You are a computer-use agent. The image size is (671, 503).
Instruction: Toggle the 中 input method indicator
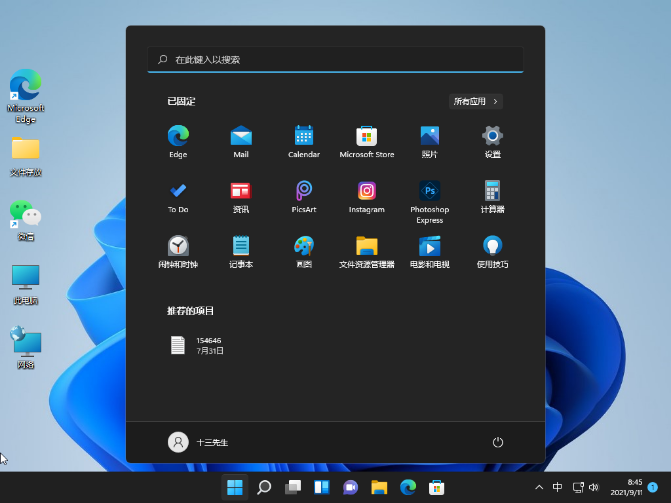point(557,487)
